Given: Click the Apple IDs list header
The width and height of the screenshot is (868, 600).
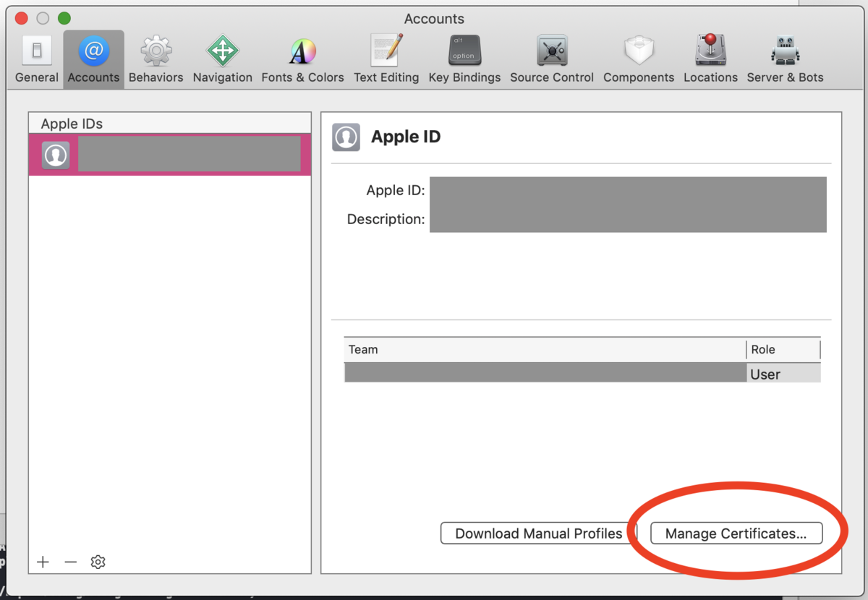Looking at the screenshot, I should [x=170, y=124].
